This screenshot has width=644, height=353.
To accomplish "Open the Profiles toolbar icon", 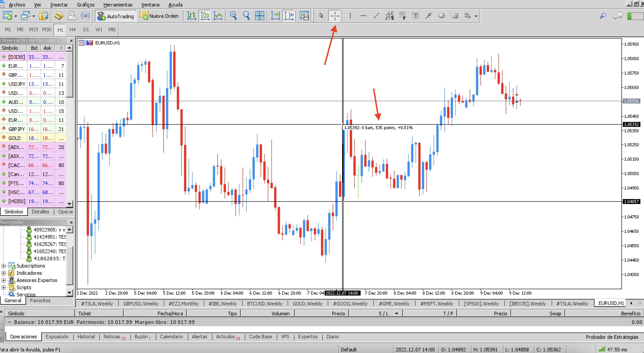I will point(25,16).
